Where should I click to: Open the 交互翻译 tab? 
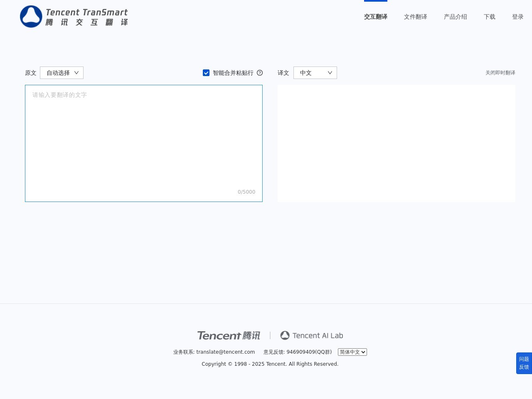click(x=376, y=17)
